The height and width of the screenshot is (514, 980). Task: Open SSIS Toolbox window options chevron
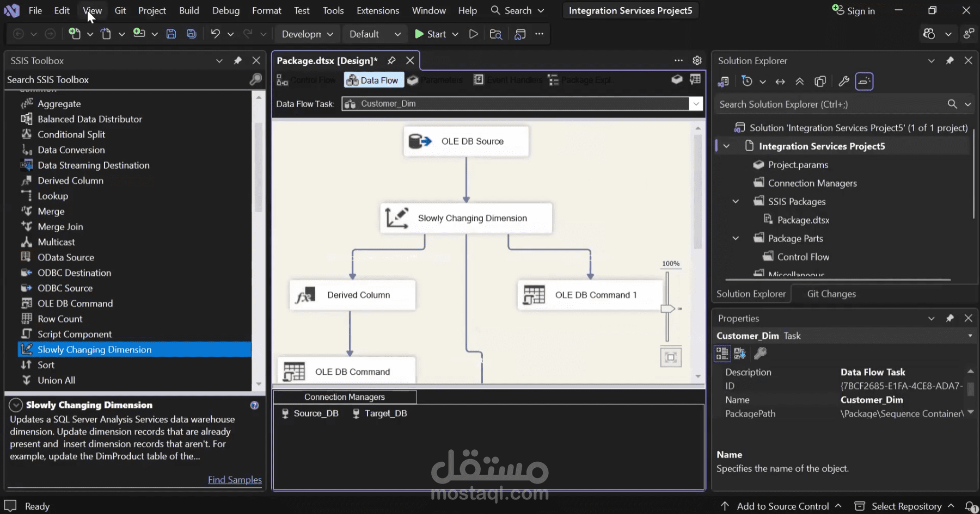[219, 60]
